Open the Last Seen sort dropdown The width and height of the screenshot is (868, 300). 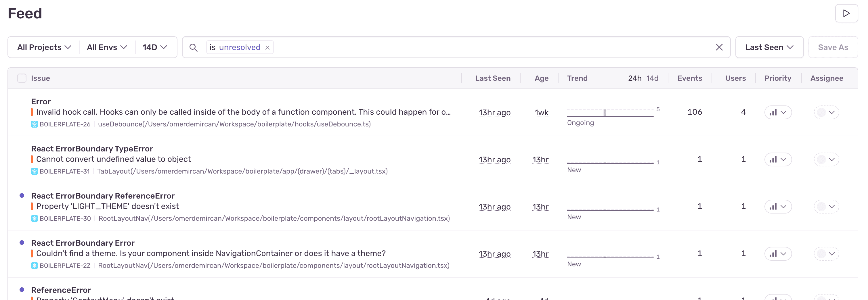769,47
